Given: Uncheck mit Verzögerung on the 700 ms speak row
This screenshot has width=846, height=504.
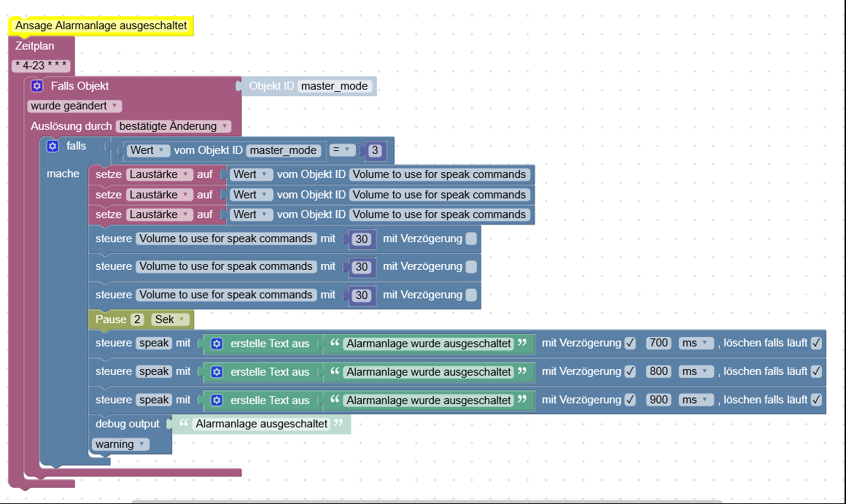Looking at the screenshot, I should click(x=630, y=343).
